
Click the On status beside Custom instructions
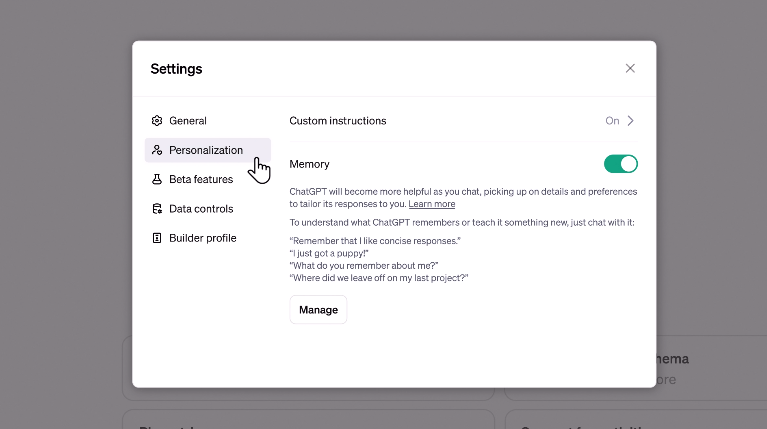(x=612, y=121)
